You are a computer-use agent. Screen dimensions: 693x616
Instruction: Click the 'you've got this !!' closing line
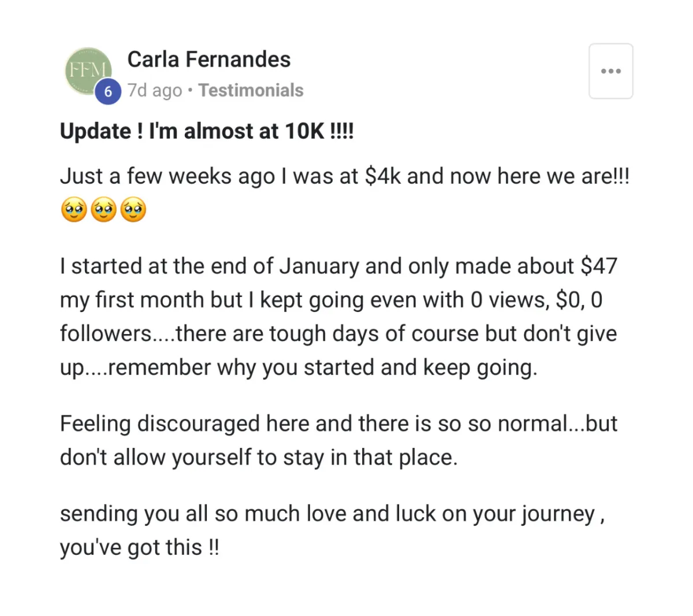pos(140,547)
